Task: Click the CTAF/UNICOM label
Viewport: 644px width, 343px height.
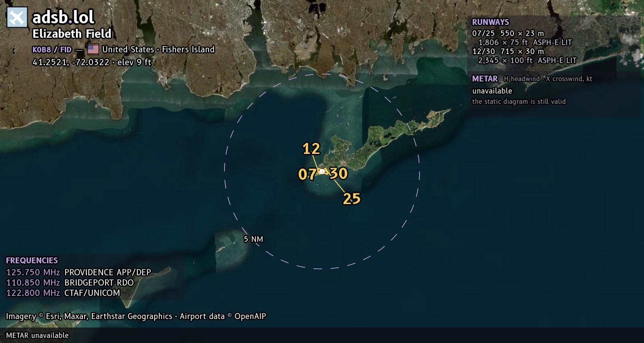Action: (92, 293)
